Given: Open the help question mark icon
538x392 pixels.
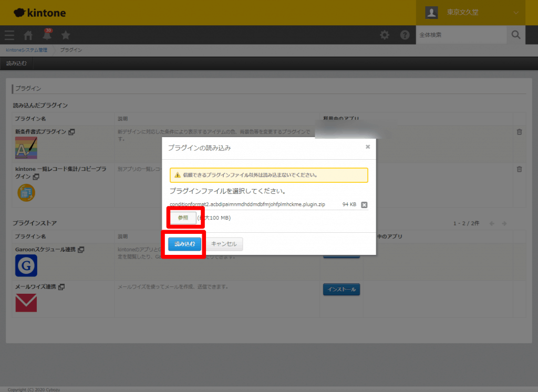Looking at the screenshot, I should (405, 35).
